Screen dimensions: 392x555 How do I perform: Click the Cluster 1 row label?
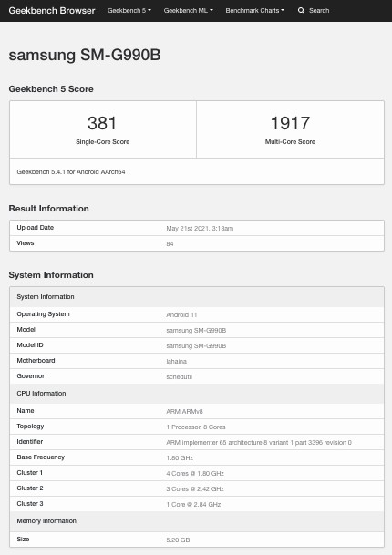[30, 473]
